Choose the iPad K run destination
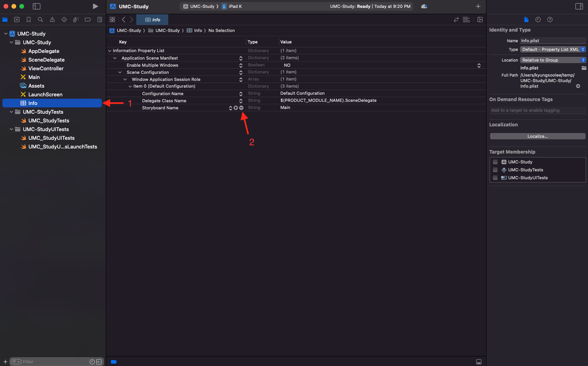Screen dimensions: 588x366 232,6
